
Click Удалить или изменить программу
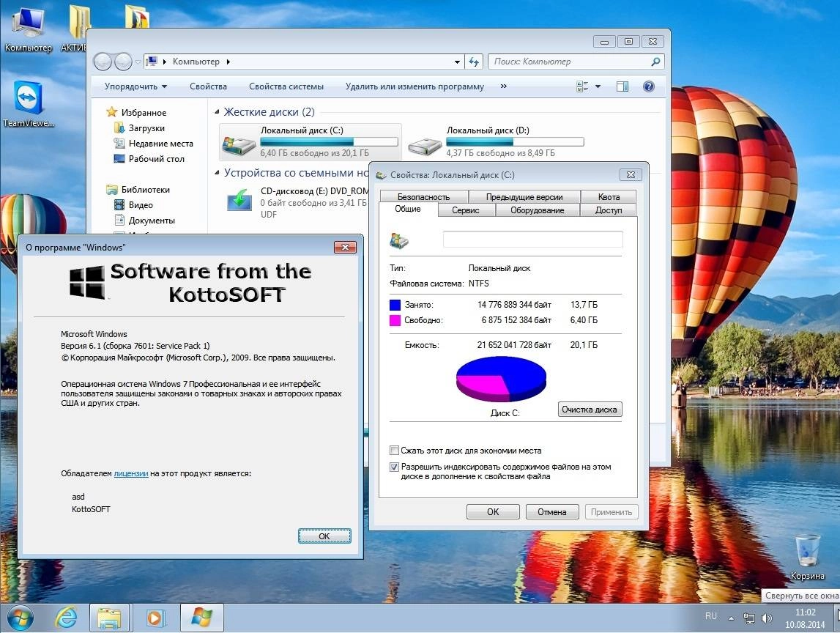click(x=415, y=86)
